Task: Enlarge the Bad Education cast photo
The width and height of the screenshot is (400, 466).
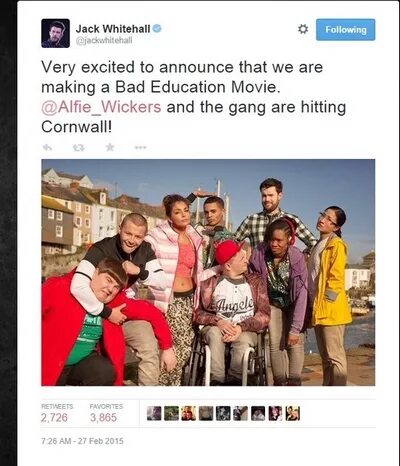Action: coord(208,272)
